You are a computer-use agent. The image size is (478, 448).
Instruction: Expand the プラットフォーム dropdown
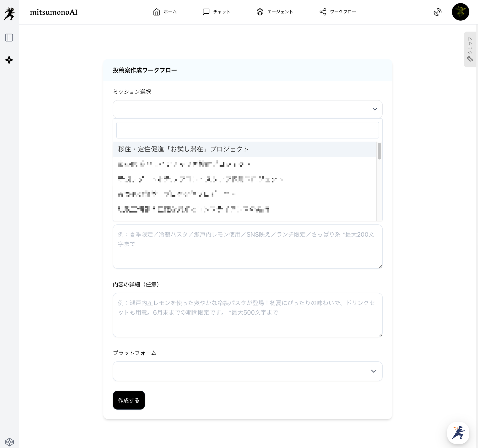click(x=247, y=371)
